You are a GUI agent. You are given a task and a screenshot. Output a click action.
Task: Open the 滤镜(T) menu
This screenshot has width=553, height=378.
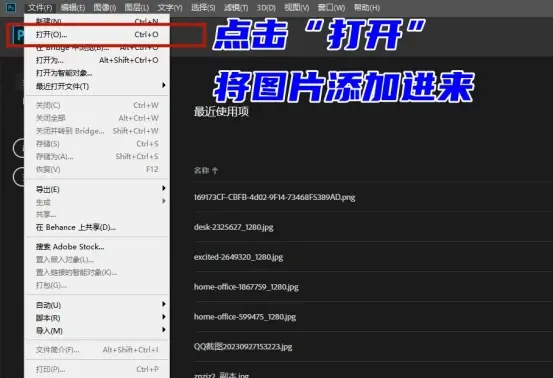pyautogui.click(x=236, y=7)
